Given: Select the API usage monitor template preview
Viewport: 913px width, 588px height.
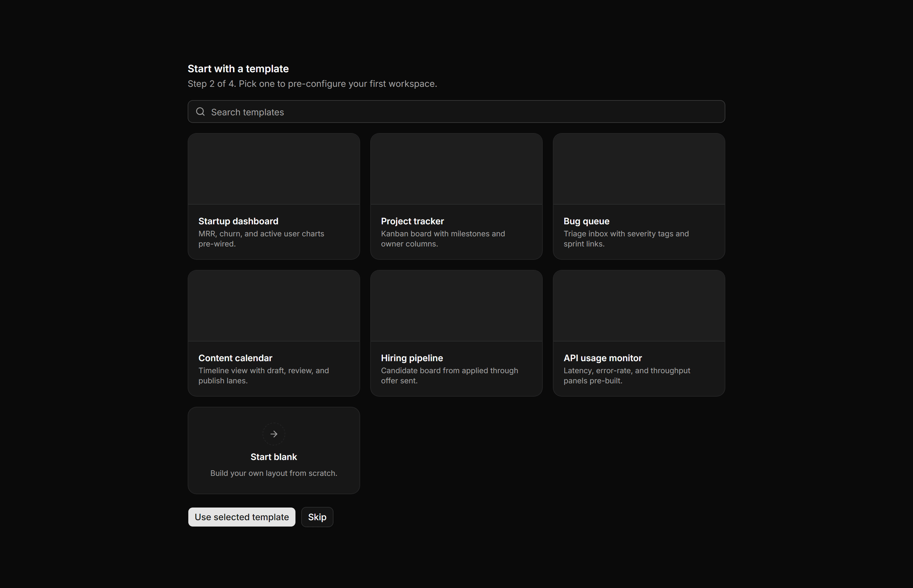Looking at the screenshot, I should (639, 306).
